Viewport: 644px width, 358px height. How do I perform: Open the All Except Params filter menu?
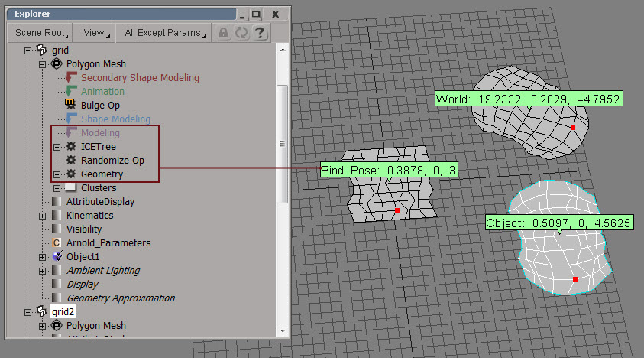click(164, 33)
